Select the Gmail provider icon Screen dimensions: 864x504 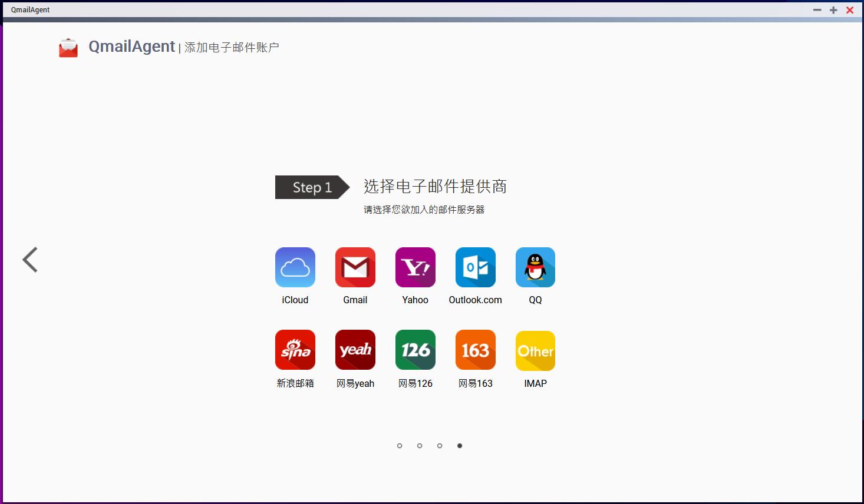pyautogui.click(x=355, y=267)
